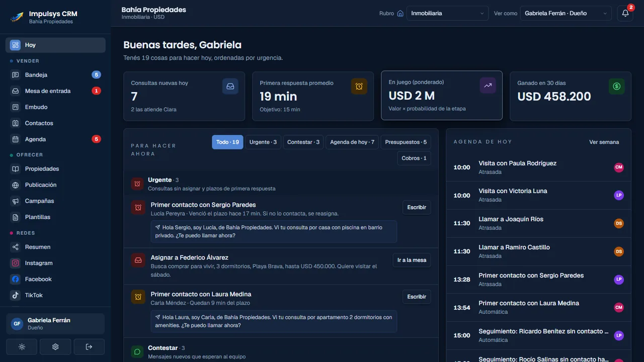The height and width of the screenshot is (362, 644).
Task: Select the Agenda de hoy · 7 filter
Action: (x=352, y=142)
